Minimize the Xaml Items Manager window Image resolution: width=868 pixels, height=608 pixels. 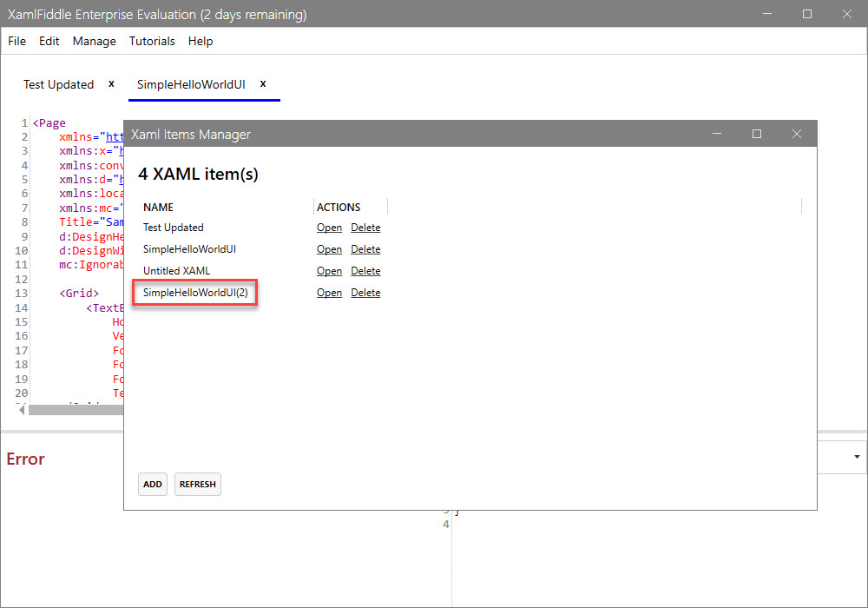click(x=717, y=134)
